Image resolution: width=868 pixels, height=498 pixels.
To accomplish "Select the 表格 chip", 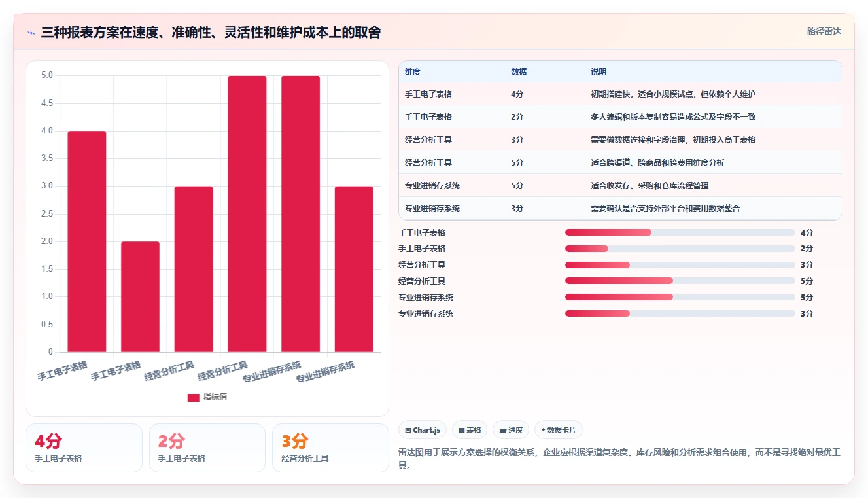I will pyautogui.click(x=470, y=430).
